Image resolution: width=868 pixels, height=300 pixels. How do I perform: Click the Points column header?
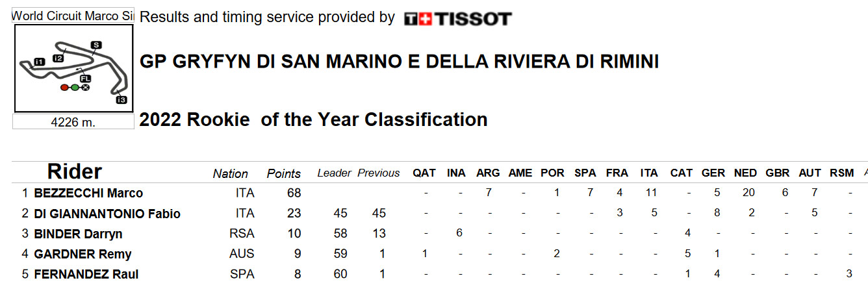284,173
